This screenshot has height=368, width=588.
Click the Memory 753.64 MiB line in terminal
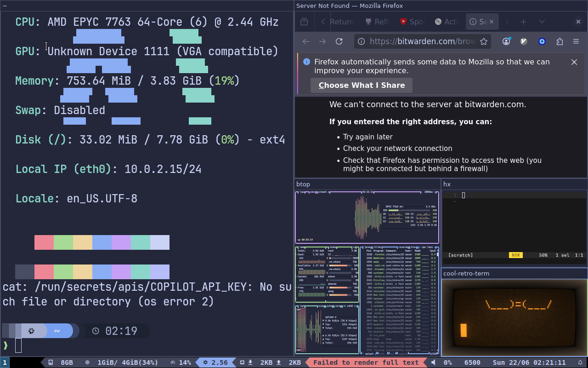click(x=127, y=81)
